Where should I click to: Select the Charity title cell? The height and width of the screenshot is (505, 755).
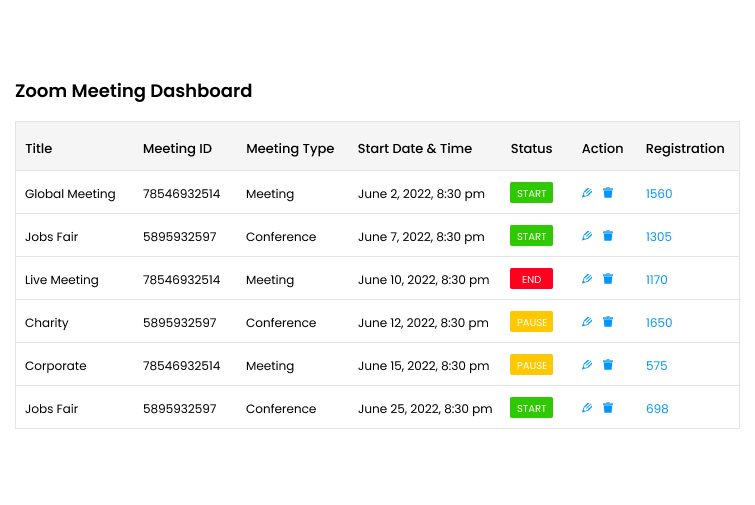[x=47, y=323]
